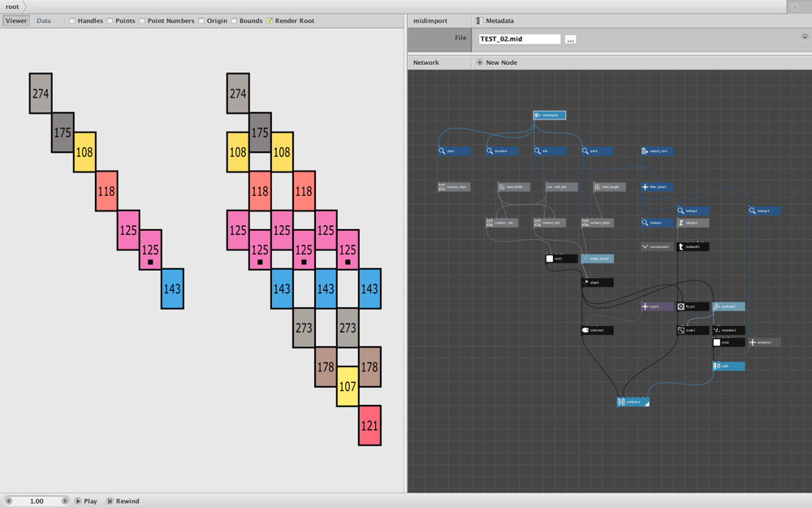Select the convert duration node below total_width
Screen dimensions: 812x508
(502, 223)
